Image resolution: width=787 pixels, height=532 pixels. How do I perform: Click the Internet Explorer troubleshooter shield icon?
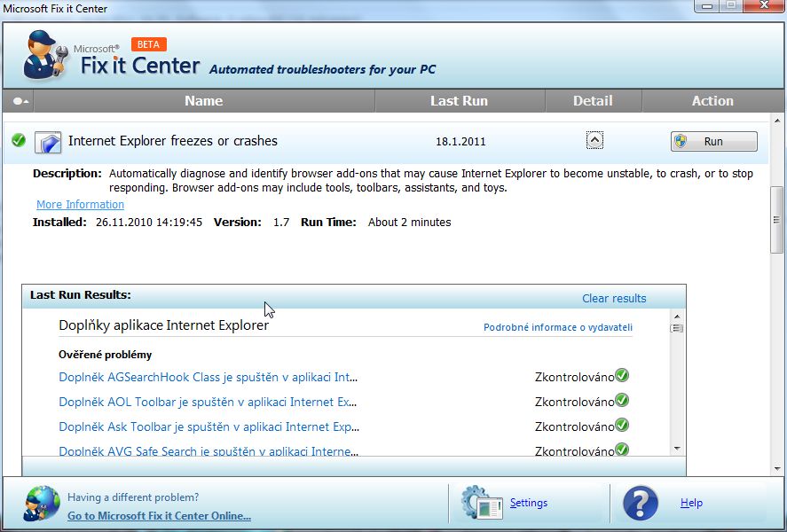point(48,142)
